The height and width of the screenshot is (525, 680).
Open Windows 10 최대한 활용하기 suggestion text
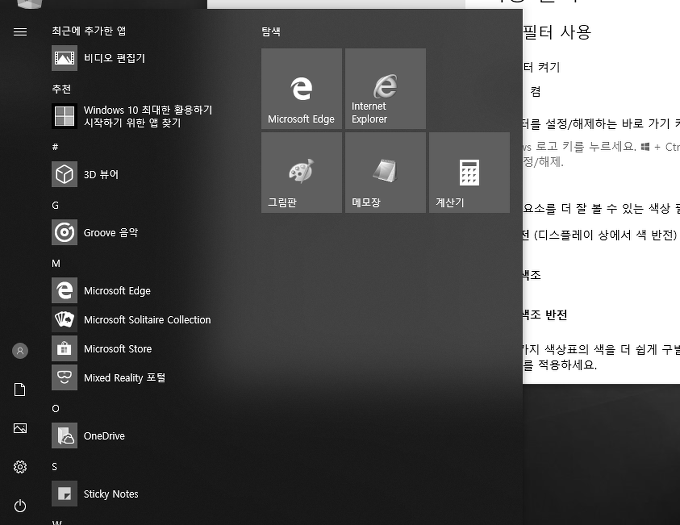[148, 110]
